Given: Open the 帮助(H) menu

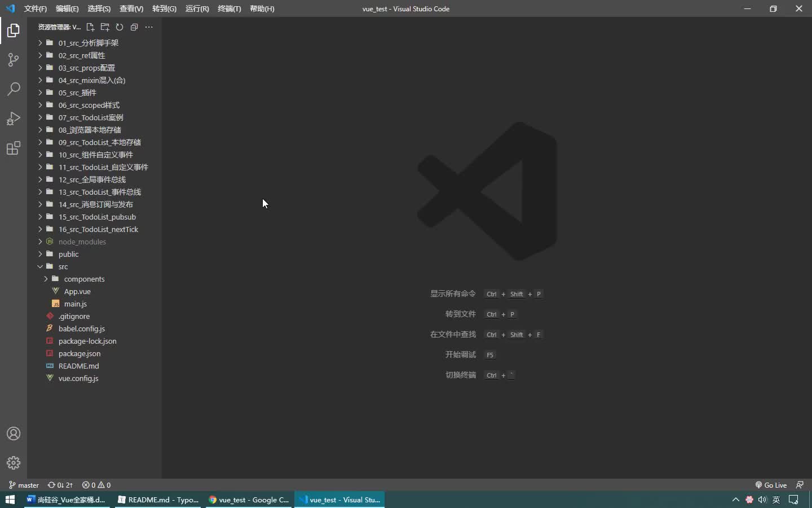Looking at the screenshot, I should click(x=262, y=8).
